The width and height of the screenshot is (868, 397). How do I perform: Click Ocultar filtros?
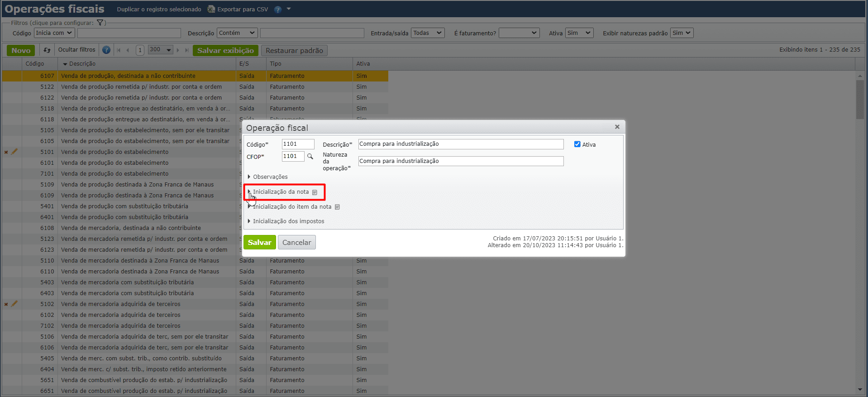(76, 50)
